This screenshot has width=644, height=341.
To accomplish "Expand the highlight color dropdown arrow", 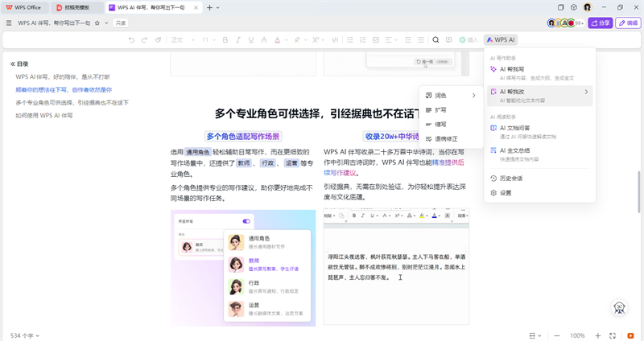I will pos(306,39).
